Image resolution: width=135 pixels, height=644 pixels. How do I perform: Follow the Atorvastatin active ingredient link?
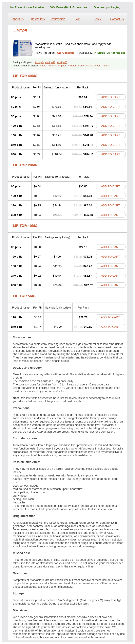(65, 53)
